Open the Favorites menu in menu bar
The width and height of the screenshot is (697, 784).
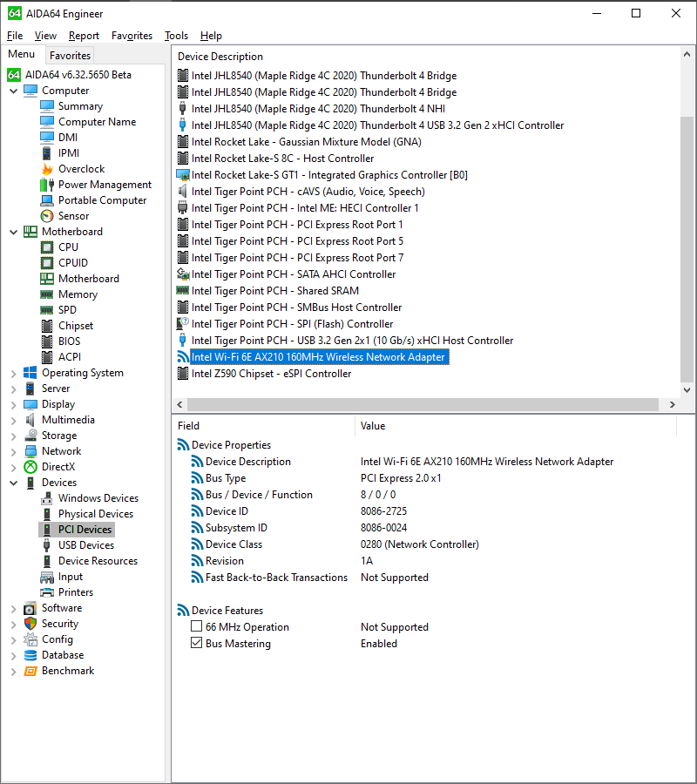coord(132,36)
